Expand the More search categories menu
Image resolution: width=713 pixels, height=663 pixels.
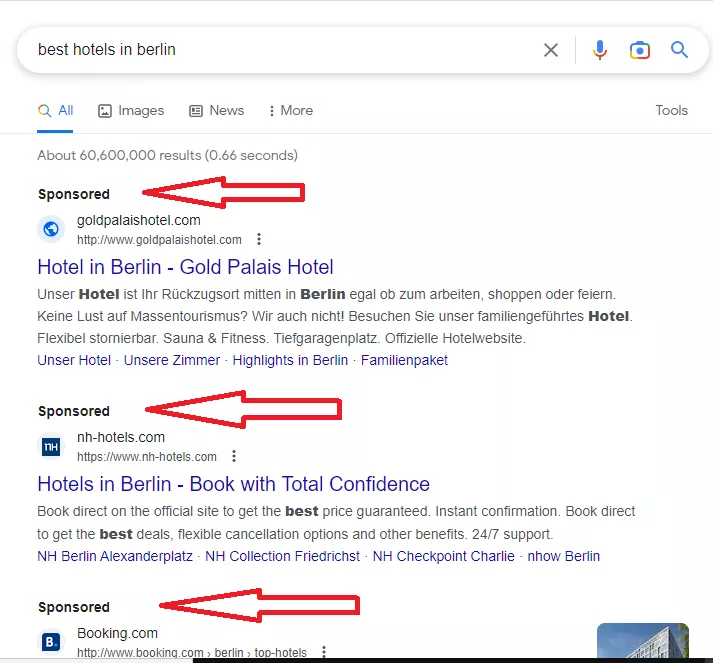click(291, 110)
